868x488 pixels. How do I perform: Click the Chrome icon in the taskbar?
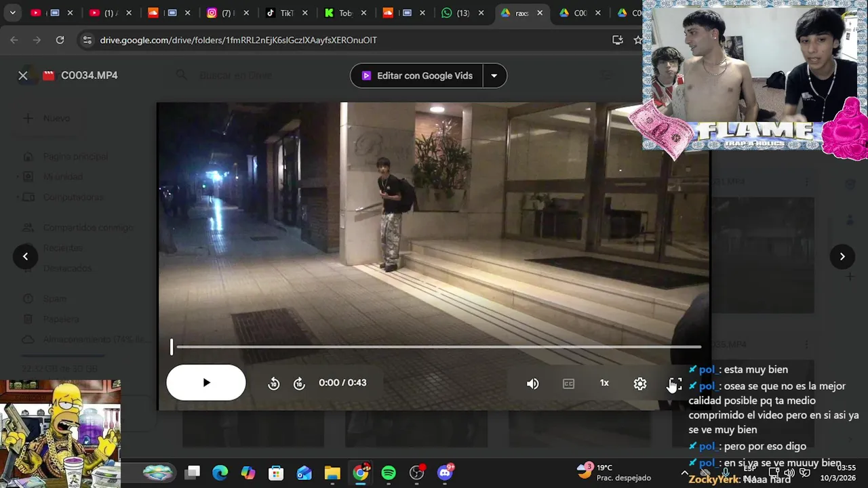361,472
